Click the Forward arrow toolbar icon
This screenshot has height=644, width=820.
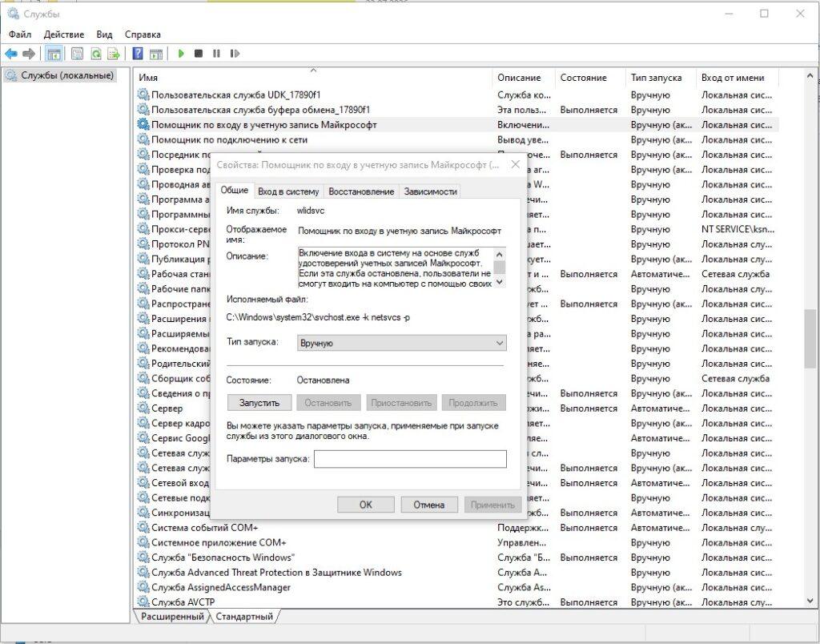[30, 54]
